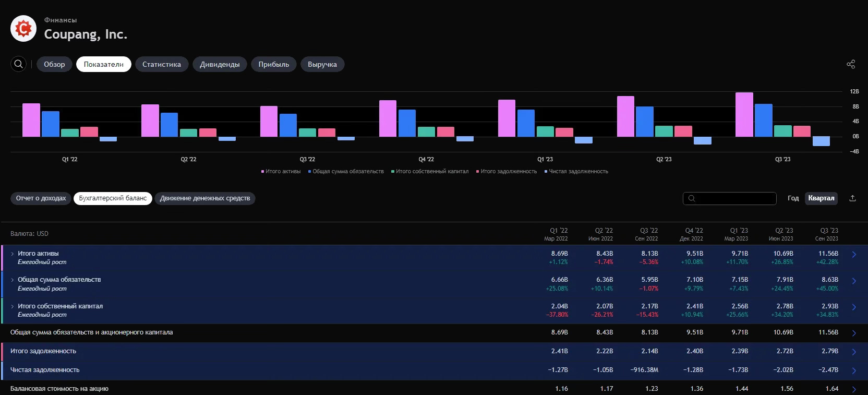Select Отчет о доходах statement
The width and height of the screenshot is (868, 395).
(x=41, y=198)
